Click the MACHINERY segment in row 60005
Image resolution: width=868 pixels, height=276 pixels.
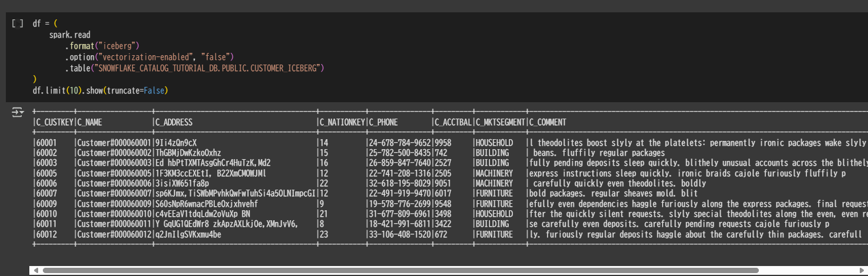point(494,173)
